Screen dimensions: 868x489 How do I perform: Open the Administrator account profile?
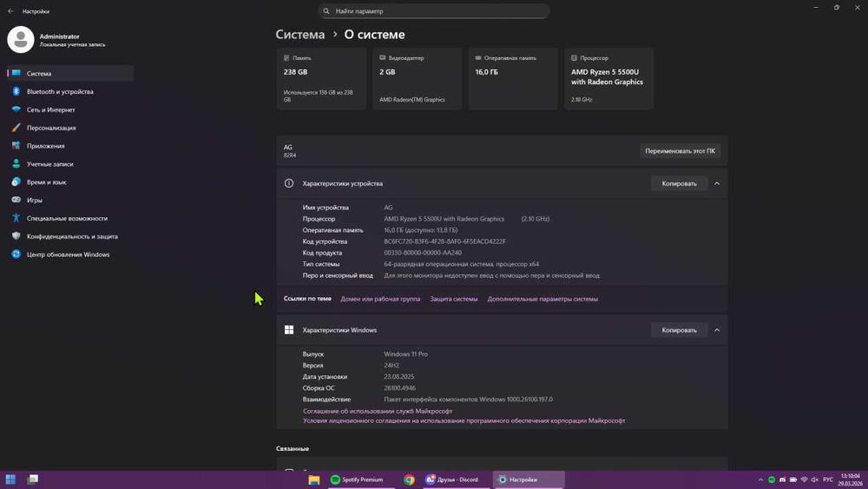click(x=56, y=40)
